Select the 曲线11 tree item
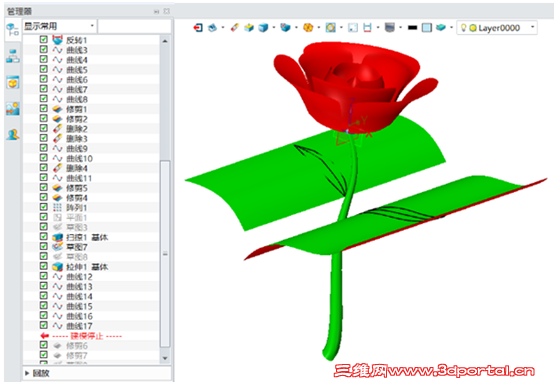 click(x=79, y=178)
